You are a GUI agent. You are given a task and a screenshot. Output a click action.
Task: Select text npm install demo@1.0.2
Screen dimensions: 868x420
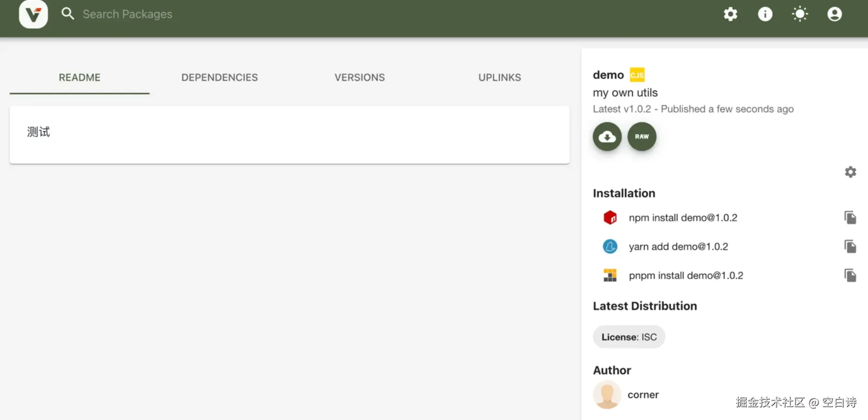(x=683, y=217)
